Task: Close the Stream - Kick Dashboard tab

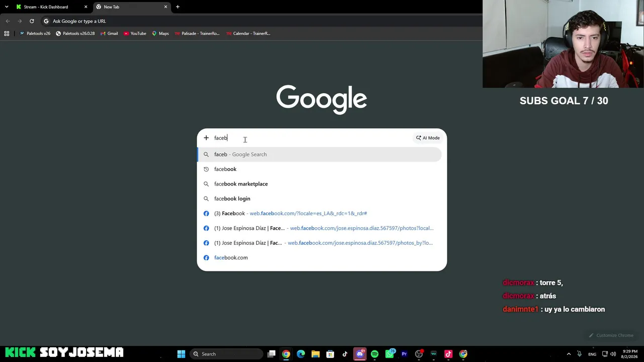Action: [x=86, y=7]
